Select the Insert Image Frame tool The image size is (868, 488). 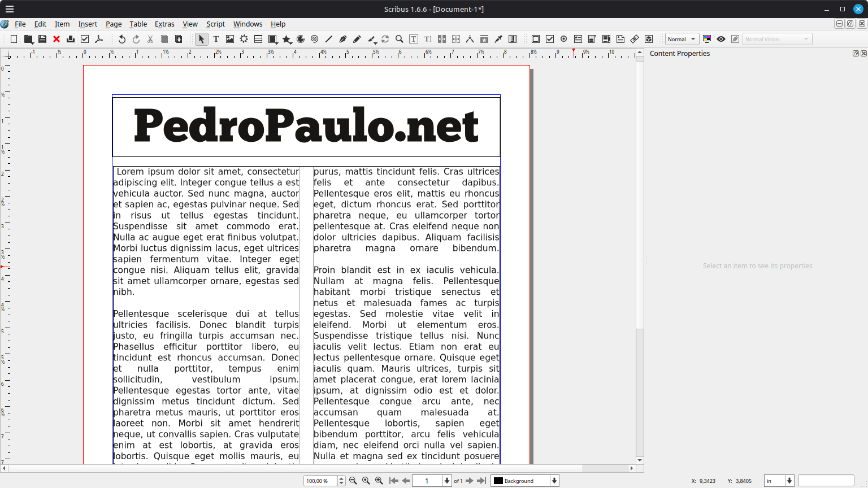[229, 39]
